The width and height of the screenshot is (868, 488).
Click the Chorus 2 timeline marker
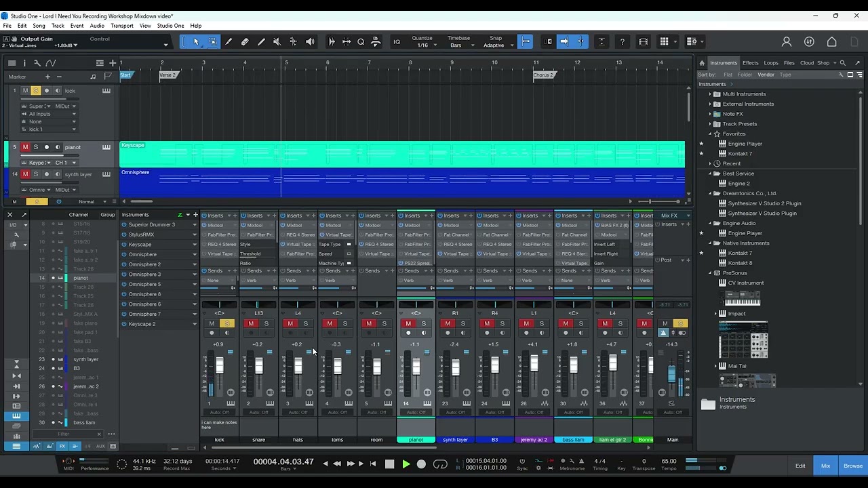(x=544, y=75)
